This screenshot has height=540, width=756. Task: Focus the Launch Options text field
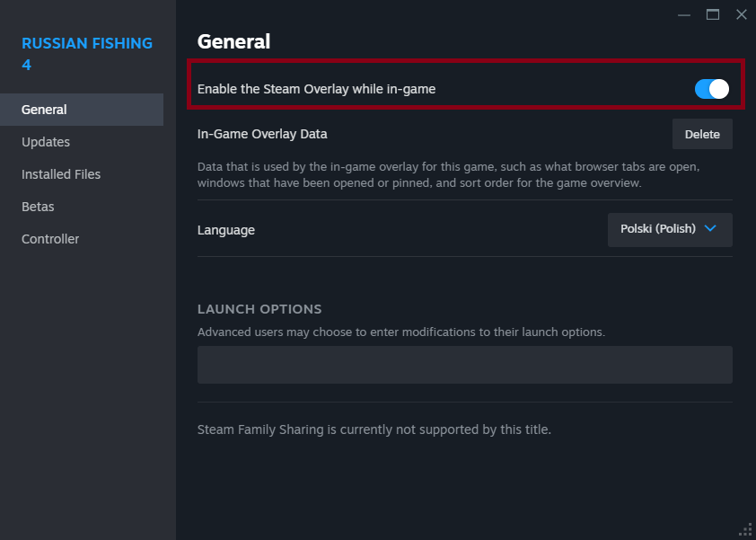pos(464,365)
